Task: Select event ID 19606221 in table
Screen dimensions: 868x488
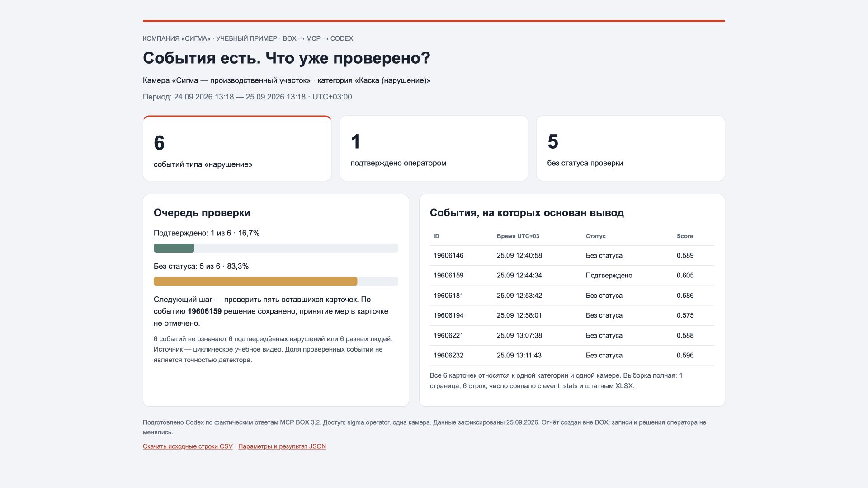Action: [x=448, y=336]
